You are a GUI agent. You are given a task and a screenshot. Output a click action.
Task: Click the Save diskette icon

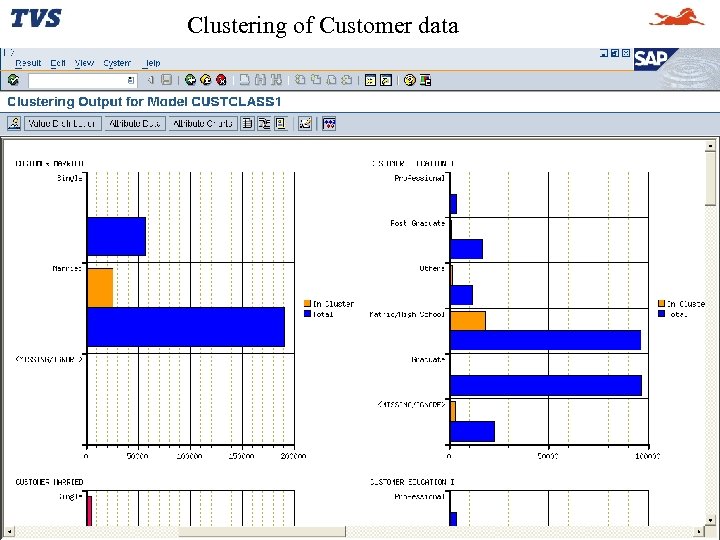pos(167,80)
